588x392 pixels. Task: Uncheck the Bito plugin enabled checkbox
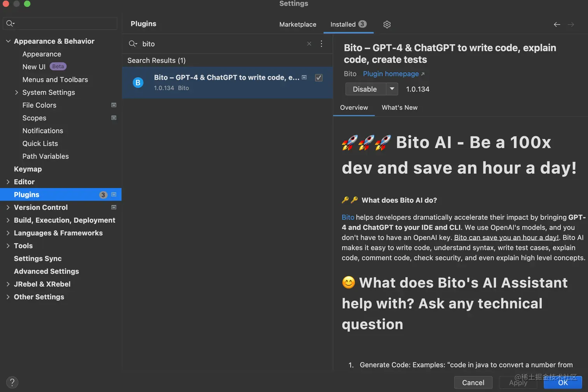[x=318, y=78]
